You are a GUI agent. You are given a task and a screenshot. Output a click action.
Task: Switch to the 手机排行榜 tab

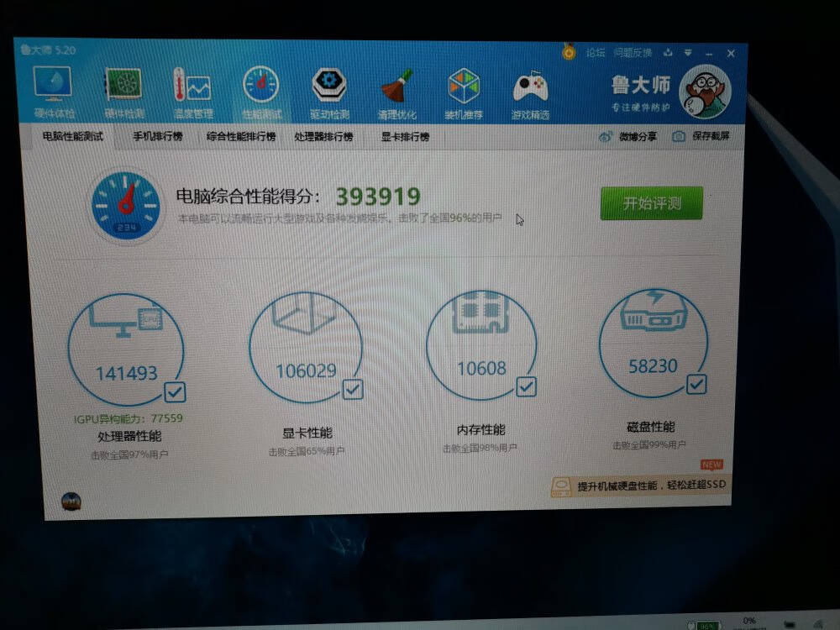158,137
